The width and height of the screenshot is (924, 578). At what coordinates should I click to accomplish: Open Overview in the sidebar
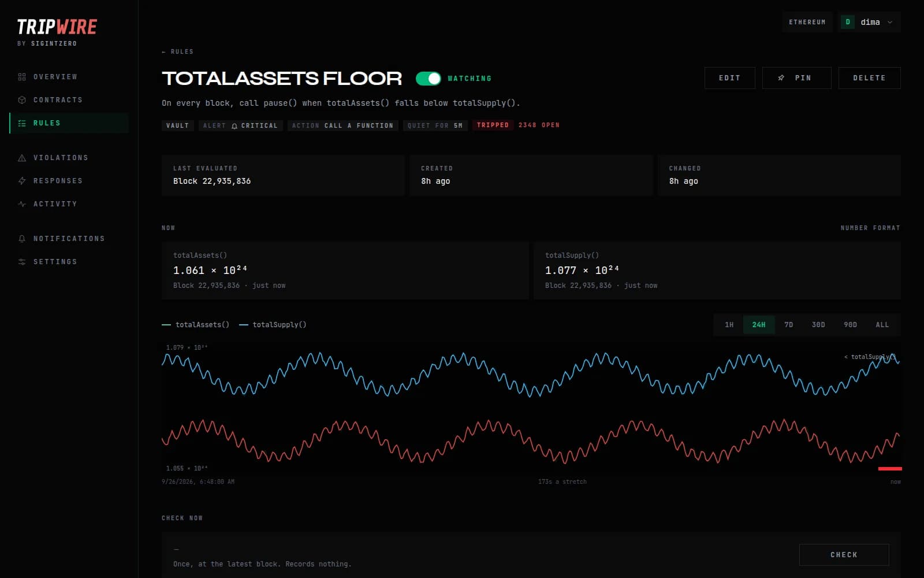coord(69,77)
